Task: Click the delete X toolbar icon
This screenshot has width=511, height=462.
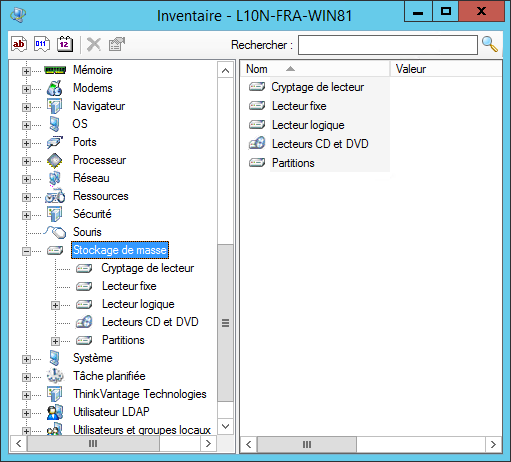Action: (94, 44)
